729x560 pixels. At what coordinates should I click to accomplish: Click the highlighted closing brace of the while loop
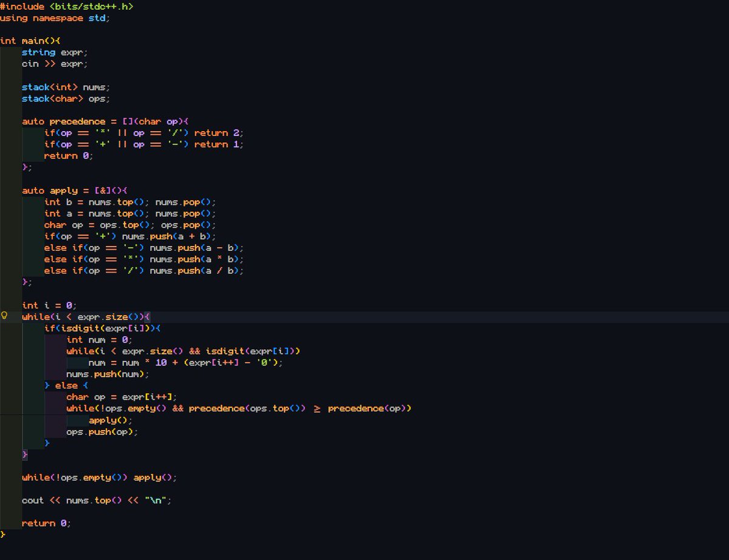(25, 455)
